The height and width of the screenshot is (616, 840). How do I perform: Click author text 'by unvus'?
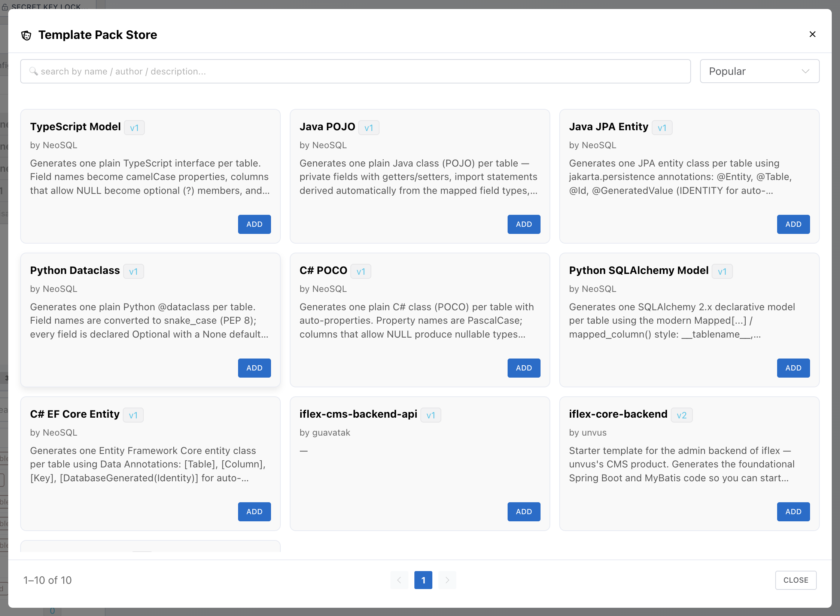[x=588, y=433]
